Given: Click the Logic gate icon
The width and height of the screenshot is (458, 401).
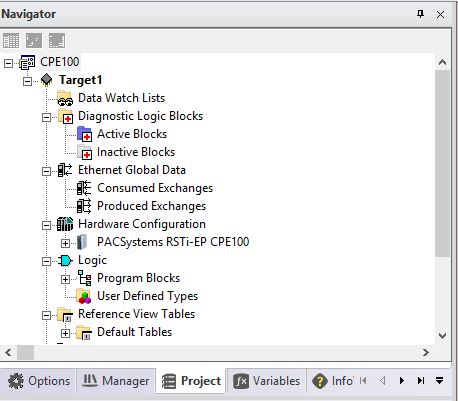Looking at the screenshot, I should 65,260.
